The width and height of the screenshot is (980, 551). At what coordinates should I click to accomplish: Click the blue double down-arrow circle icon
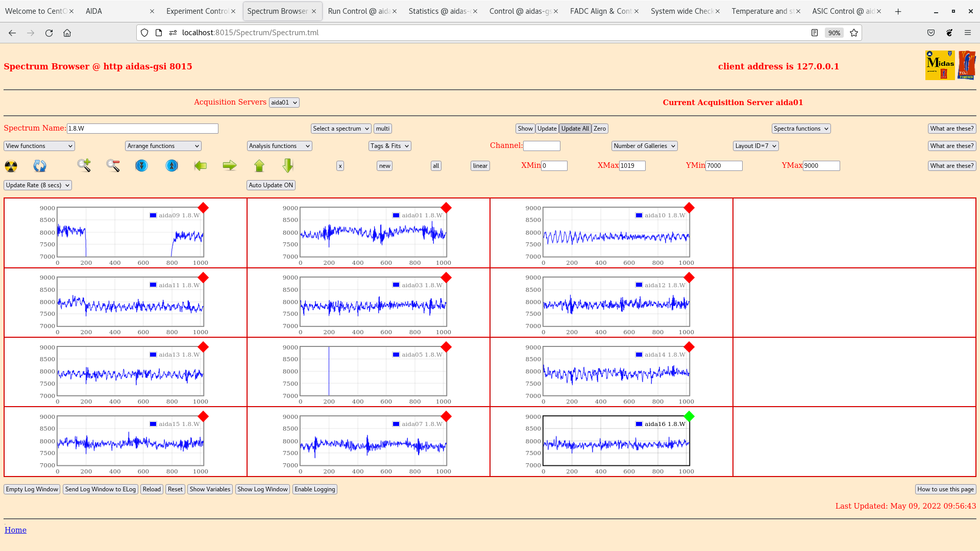[x=141, y=166]
